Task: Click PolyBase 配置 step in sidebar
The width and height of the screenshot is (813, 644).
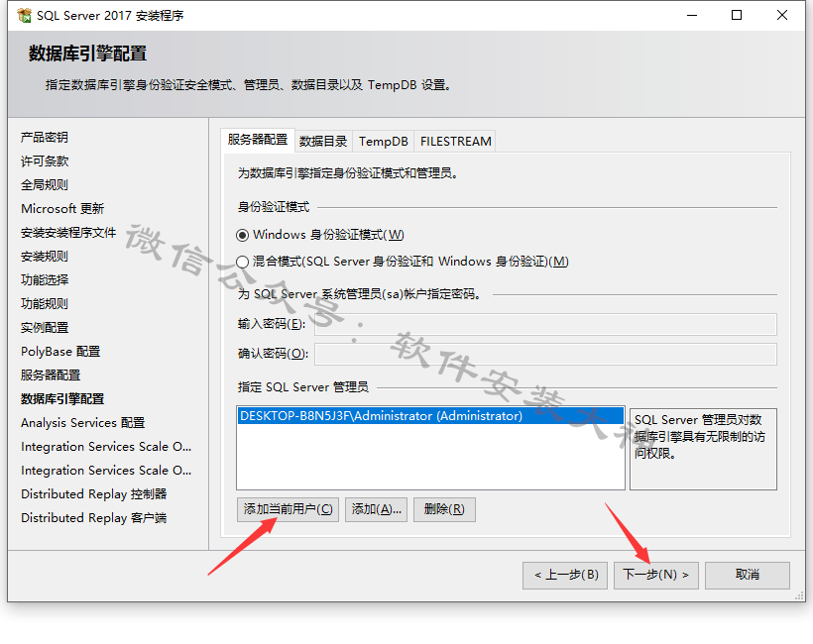Action: (x=60, y=352)
